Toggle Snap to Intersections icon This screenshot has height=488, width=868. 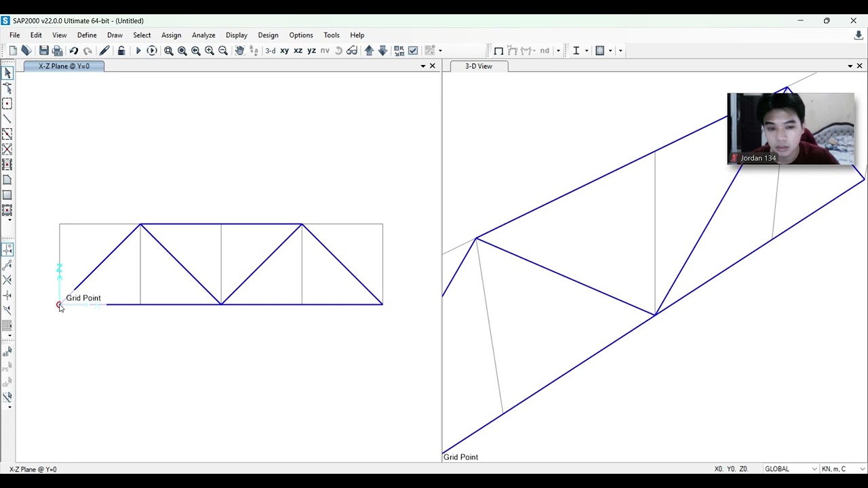pos(7,280)
